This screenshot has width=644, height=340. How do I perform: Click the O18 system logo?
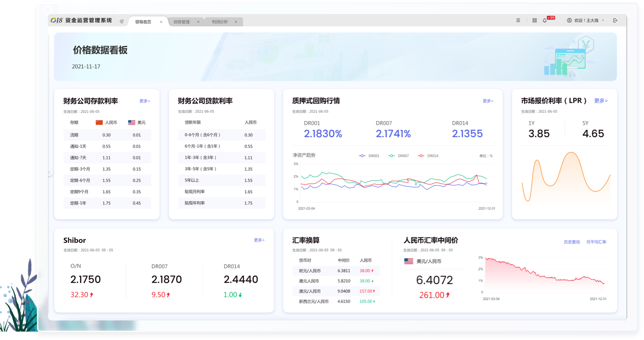(57, 20)
